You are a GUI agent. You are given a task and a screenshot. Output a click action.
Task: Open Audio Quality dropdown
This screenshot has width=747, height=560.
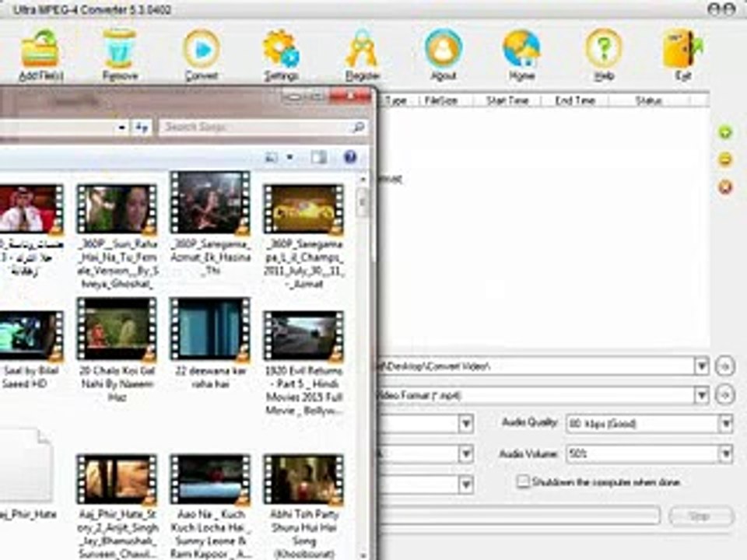(x=725, y=423)
